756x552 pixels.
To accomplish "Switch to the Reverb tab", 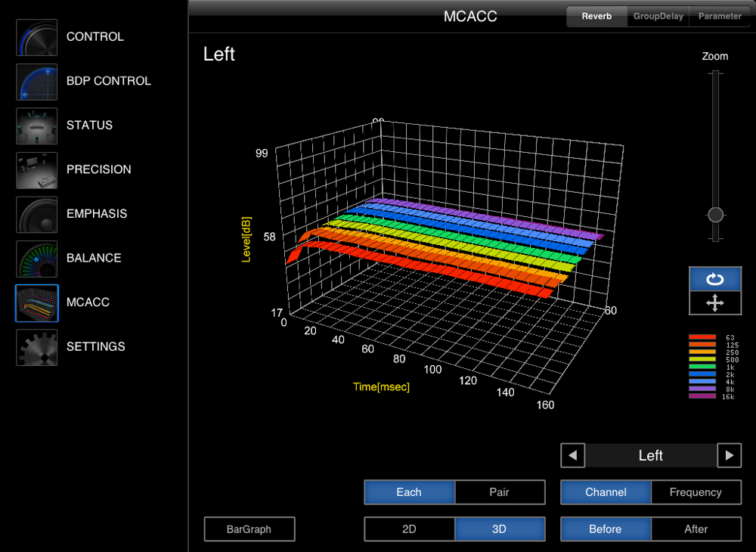I will (596, 17).
